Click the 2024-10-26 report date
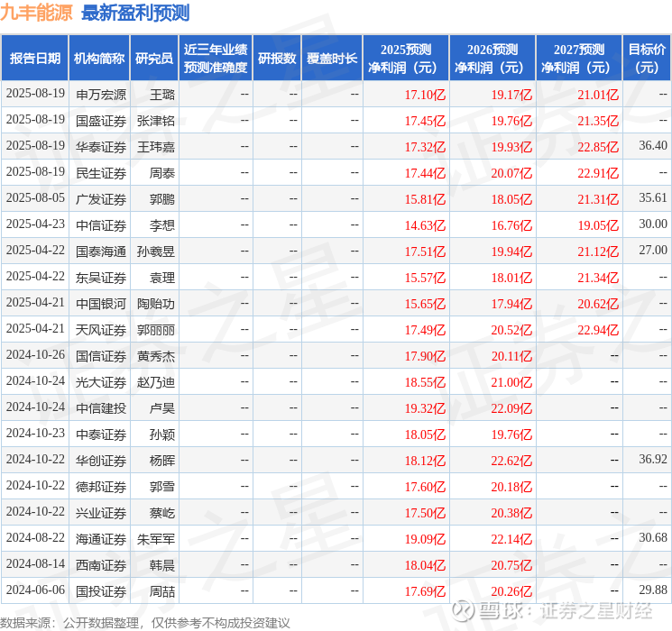672x631 pixels. click(x=35, y=354)
